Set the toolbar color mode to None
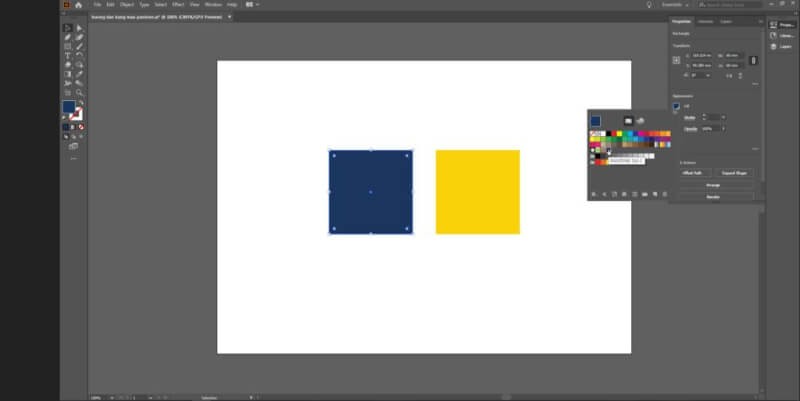This screenshot has height=401, width=800. (80, 127)
